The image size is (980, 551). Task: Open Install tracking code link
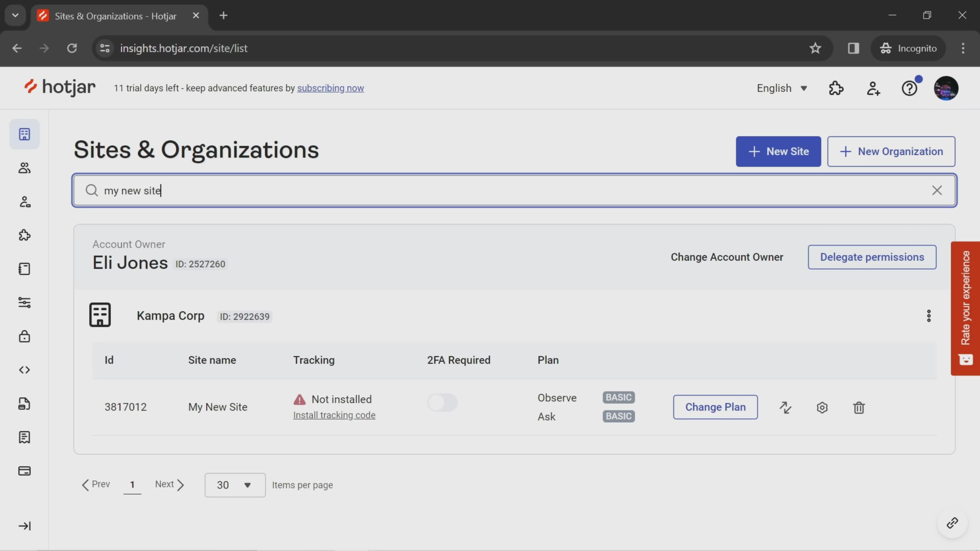point(334,415)
